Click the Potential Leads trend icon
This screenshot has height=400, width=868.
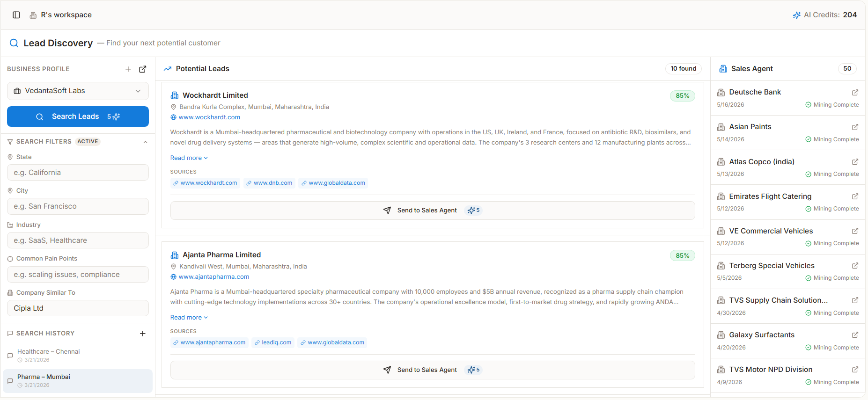pos(168,69)
